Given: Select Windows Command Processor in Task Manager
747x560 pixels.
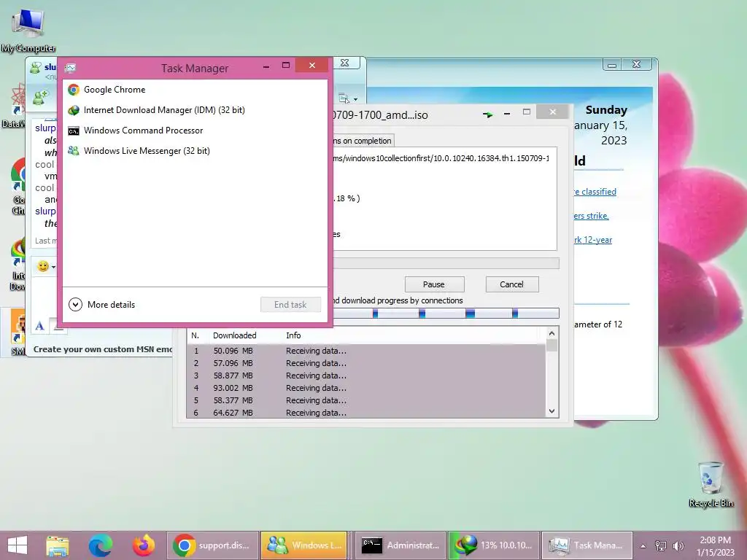Looking at the screenshot, I should tap(195, 131).
